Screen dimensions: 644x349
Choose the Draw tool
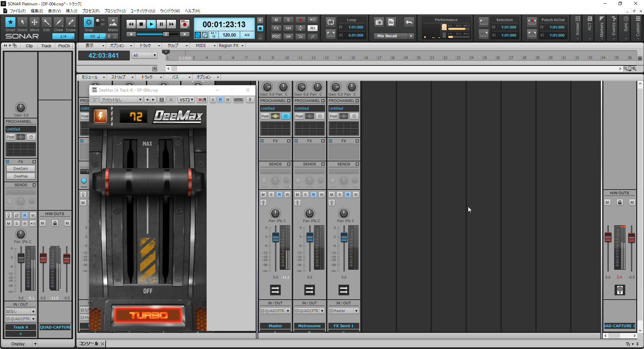click(59, 22)
